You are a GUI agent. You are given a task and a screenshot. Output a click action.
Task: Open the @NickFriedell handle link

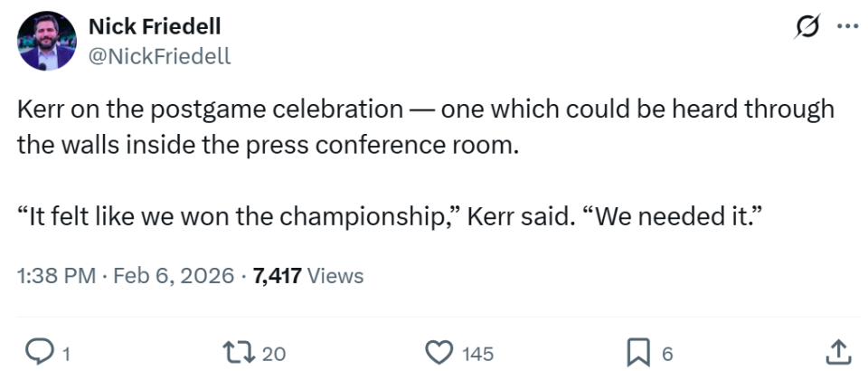click(x=159, y=56)
